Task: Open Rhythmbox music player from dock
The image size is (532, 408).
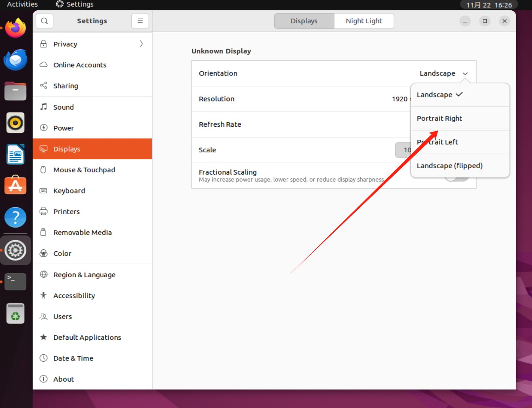Action: [15, 123]
